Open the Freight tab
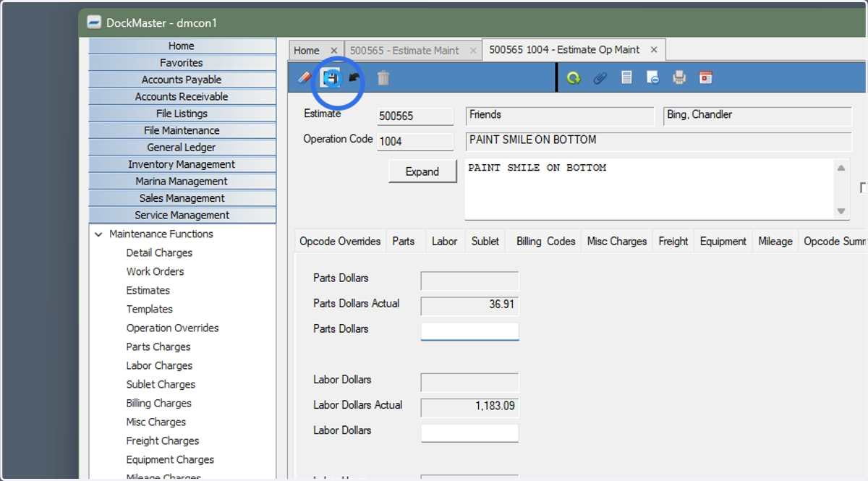The width and height of the screenshot is (868, 481). pos(673,242)
